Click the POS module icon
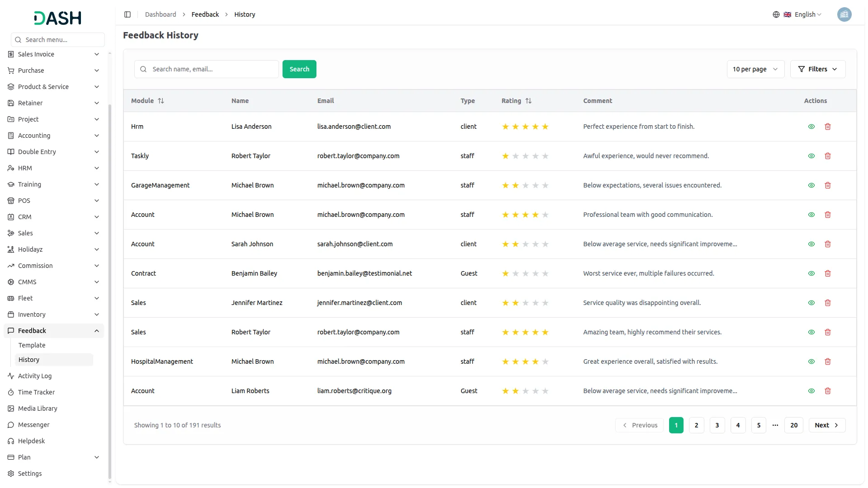This screenshot has width=868, height=488. [10, 201]
